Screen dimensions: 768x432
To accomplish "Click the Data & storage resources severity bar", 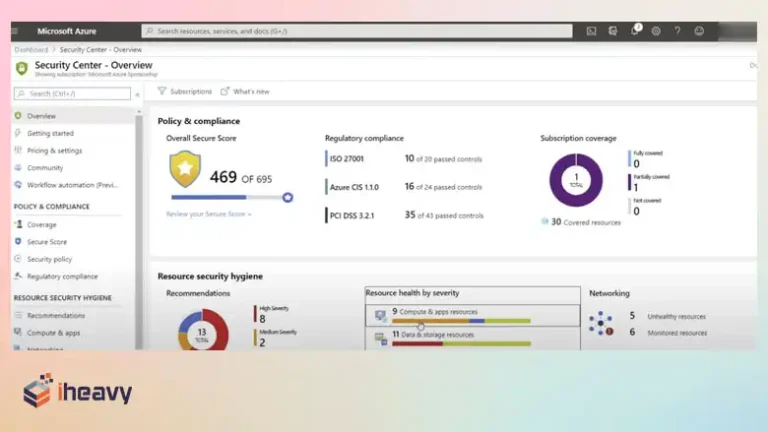I will point(461,344).
